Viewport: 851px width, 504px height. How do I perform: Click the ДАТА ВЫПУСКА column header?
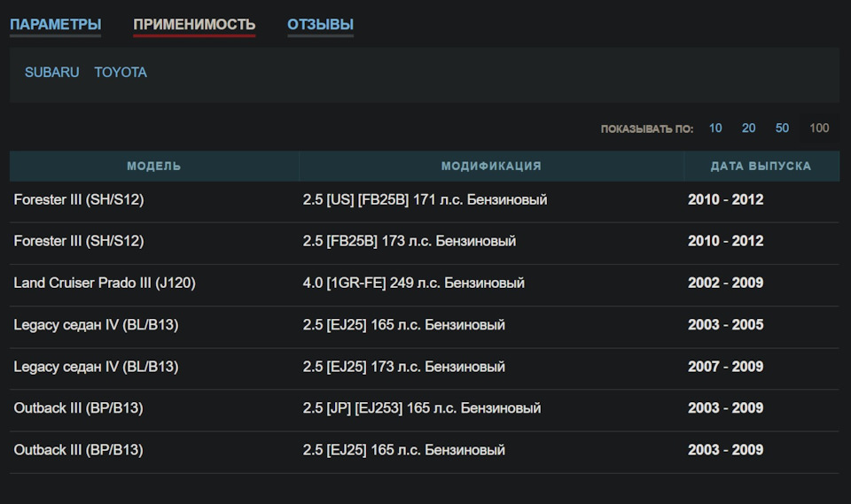coord(761,166)
